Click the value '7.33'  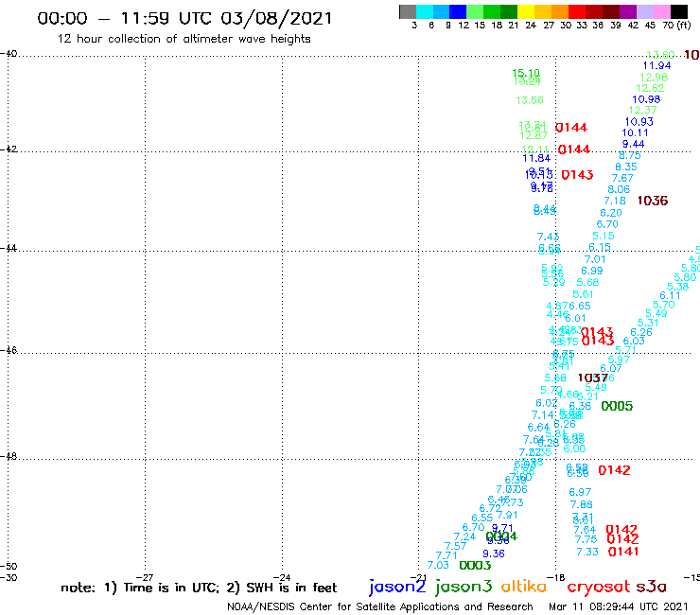click(x=587, y=552)
